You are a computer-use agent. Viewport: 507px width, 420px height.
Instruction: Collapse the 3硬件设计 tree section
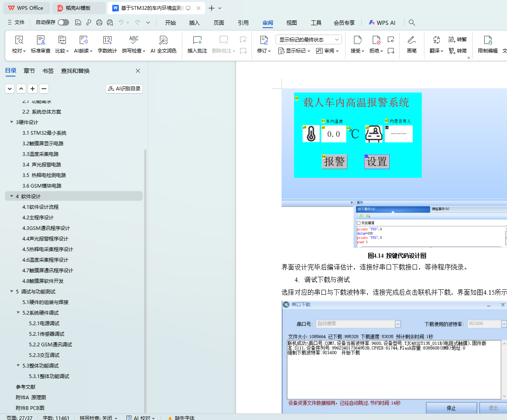11,122
